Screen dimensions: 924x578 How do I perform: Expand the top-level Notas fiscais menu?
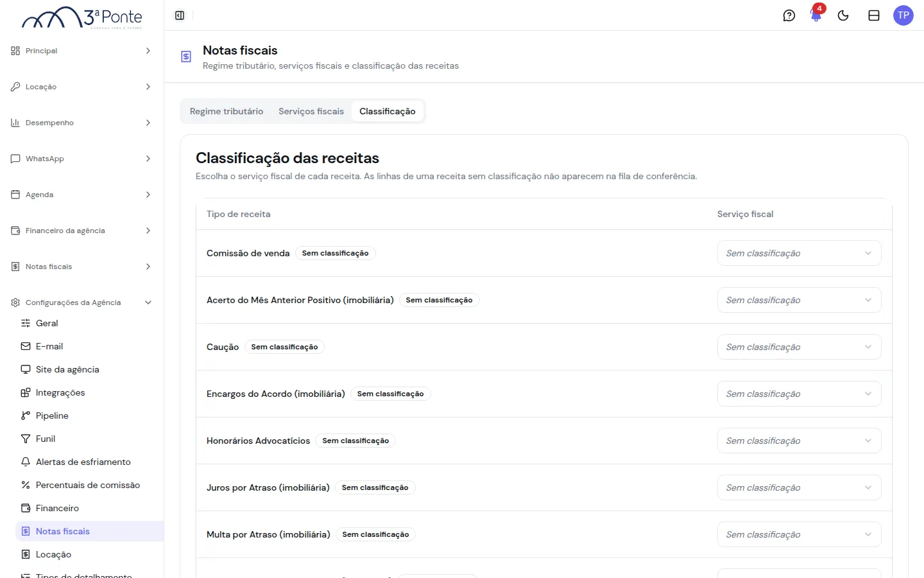pyautogui.click(x=81, y=267)
